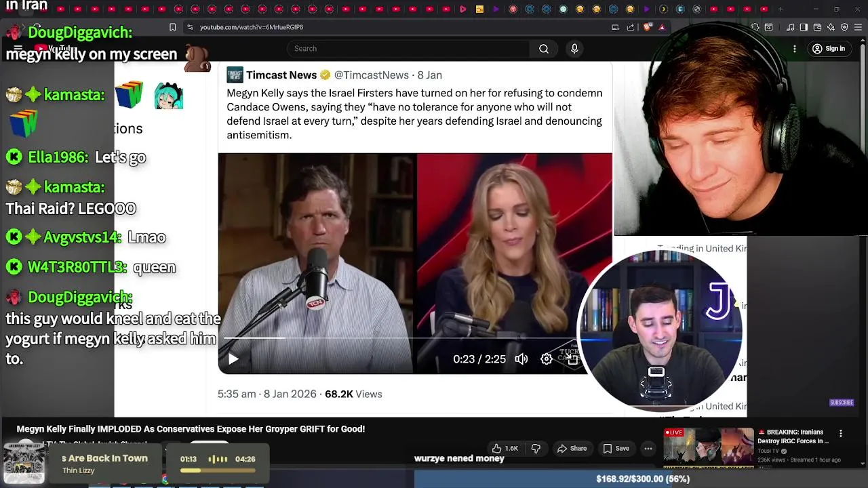Like the video with the thumbs-up 1.6K button
Viewport: 868px width, 488px height.
(505, 449)
